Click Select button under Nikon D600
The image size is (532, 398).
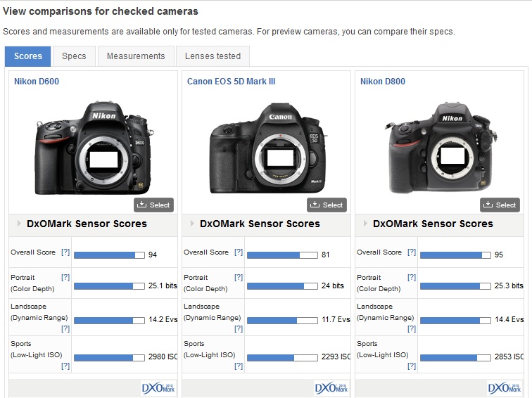153,205
